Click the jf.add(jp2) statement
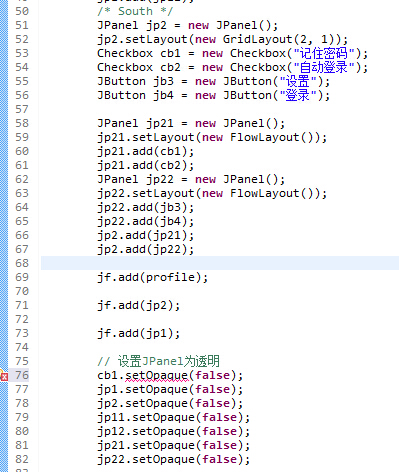The image size is (399, 472). (x=138, y=305)
